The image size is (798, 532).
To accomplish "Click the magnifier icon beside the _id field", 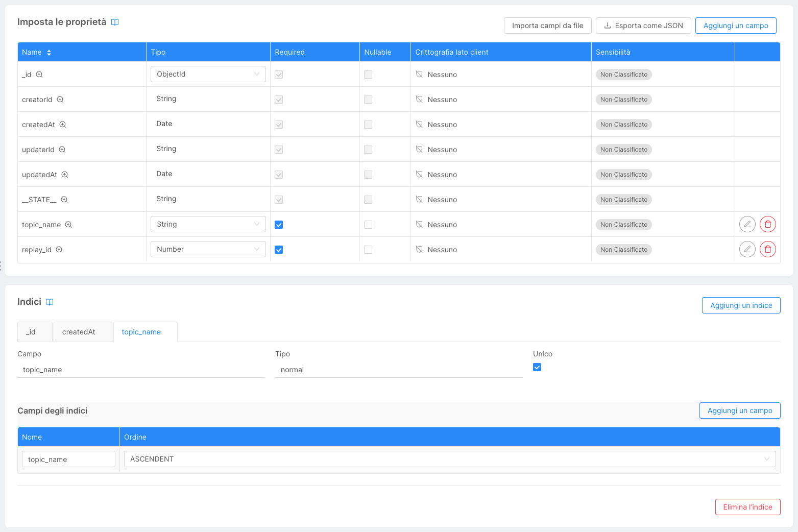I will tap(39, 75).
